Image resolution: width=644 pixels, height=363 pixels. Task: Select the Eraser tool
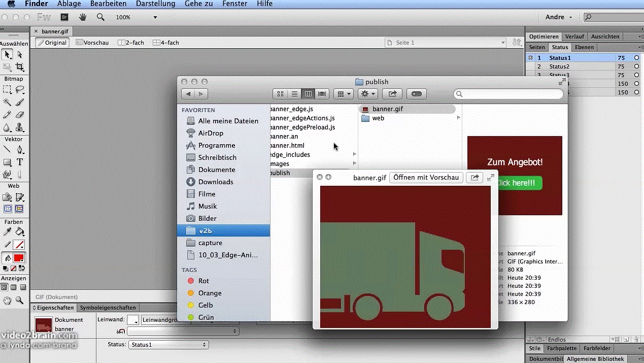click(x=20, y=115)
